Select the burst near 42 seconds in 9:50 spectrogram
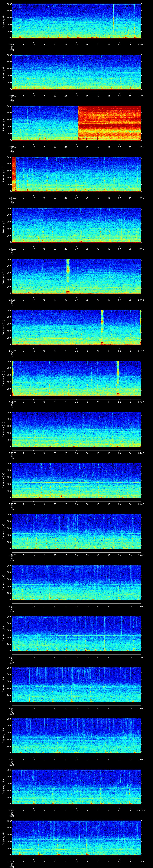Screen dimensions: 153x868 click(102, 327)
